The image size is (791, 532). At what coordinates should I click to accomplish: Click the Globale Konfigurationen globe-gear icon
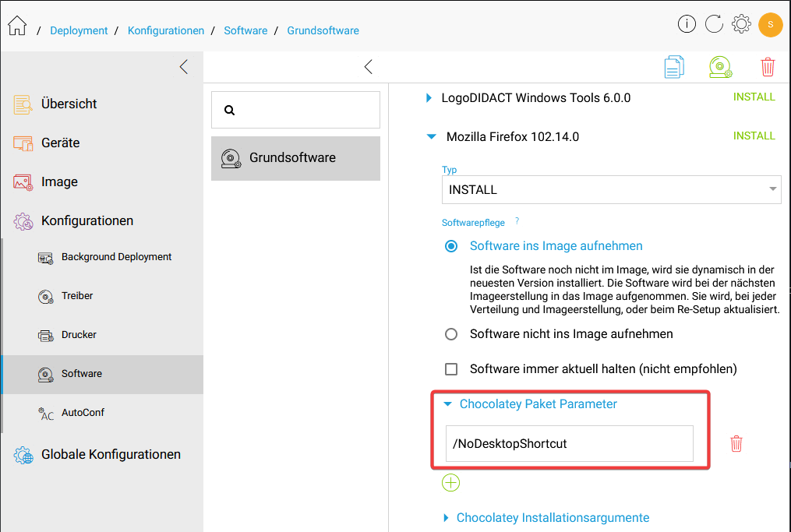(23, 456)
